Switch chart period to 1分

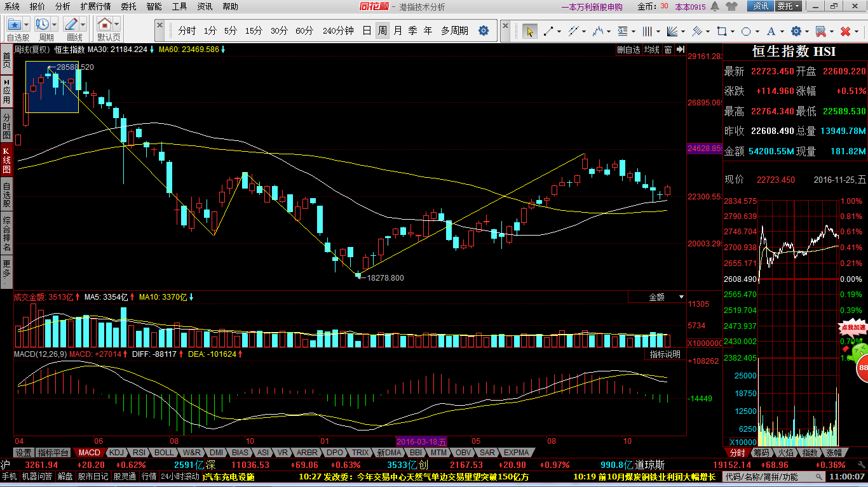pos(210,30)
